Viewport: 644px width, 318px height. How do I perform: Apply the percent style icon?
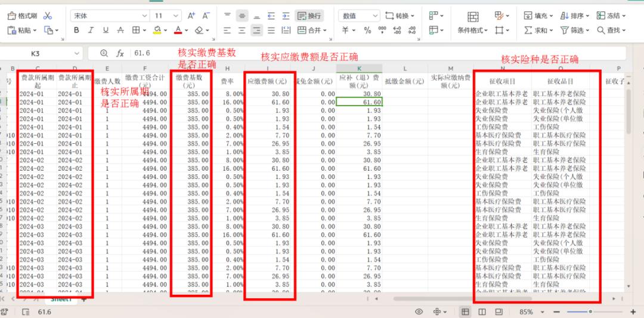point(367,30)
